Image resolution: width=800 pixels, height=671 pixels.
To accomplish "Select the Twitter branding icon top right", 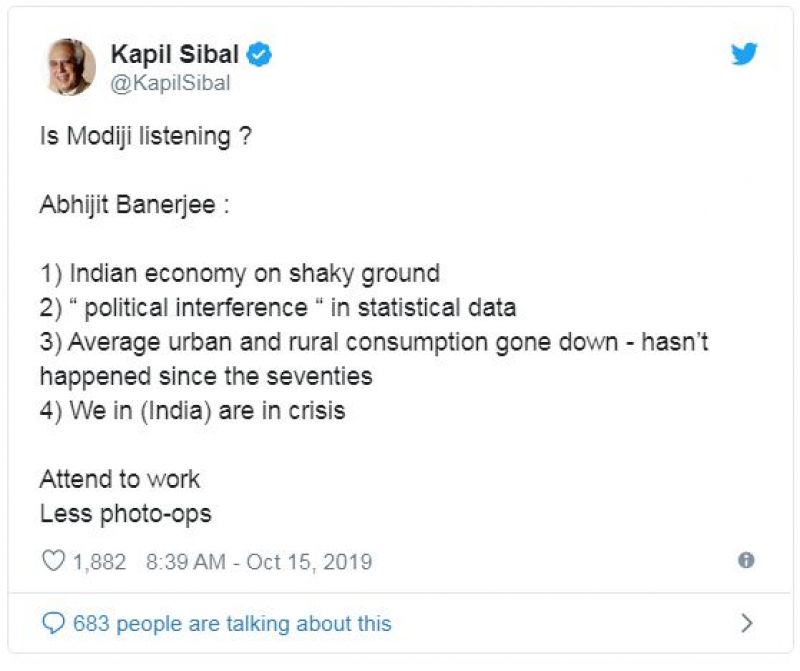I will click(x=744, y=55).
